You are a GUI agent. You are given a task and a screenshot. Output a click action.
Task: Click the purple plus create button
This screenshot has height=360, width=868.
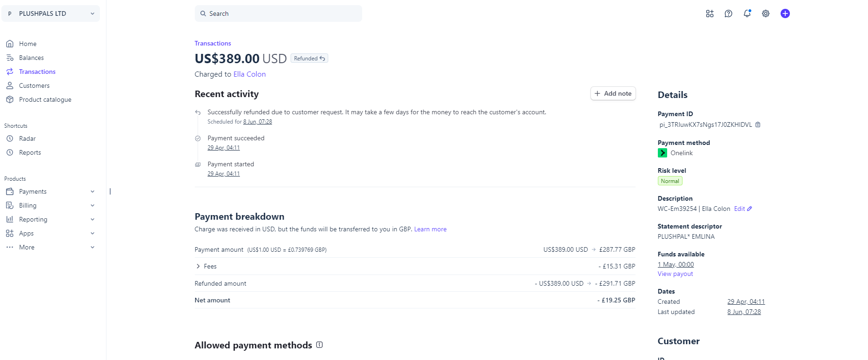click(785, 13)
